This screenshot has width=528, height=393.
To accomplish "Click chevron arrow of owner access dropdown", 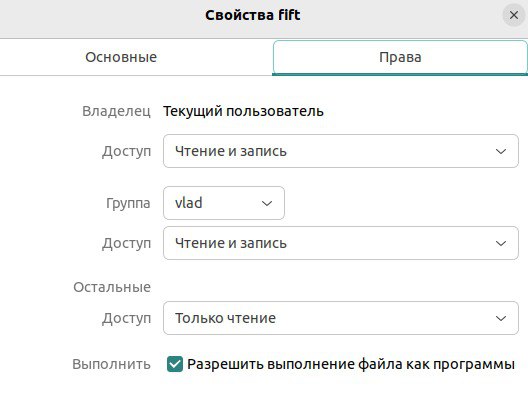I will (501, 152).
